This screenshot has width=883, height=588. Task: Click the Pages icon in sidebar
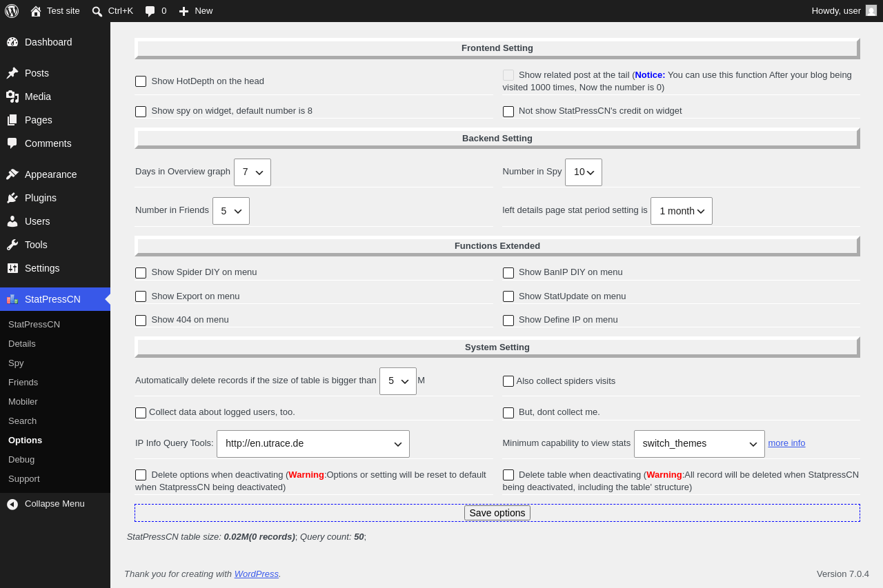tap(12, 120)
